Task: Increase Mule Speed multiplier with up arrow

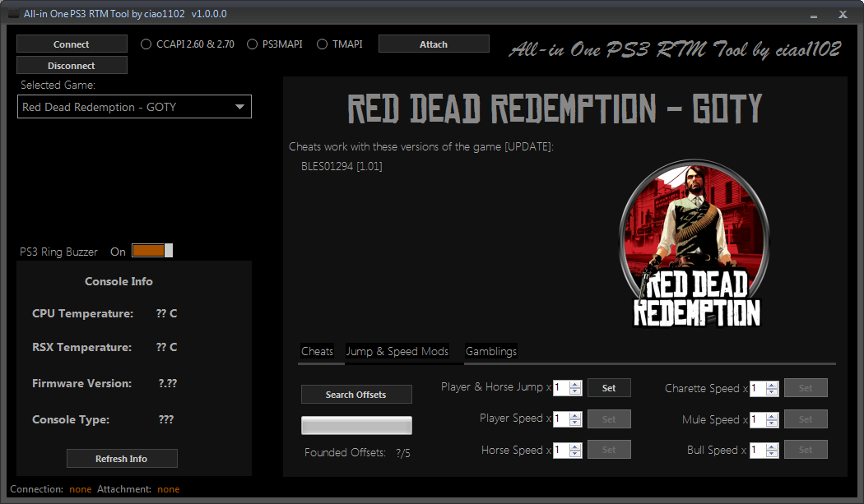Action: [x=772, y=416]
